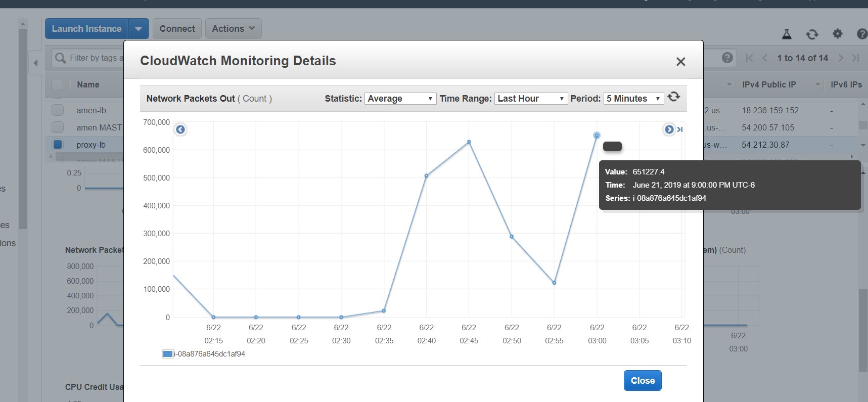The image size is (868, 402).
Task: Go to the previous page of instances
Action: (x=764, y=58)
